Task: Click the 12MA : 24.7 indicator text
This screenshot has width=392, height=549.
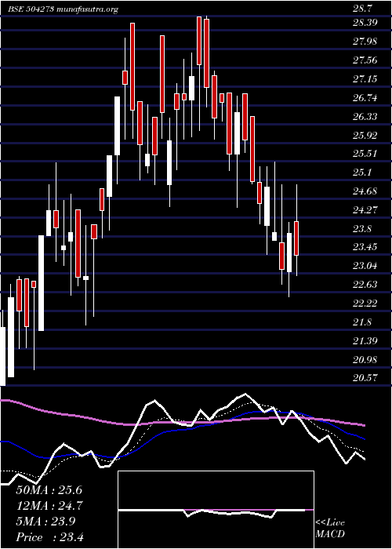Action: click(x=49, y=506)
